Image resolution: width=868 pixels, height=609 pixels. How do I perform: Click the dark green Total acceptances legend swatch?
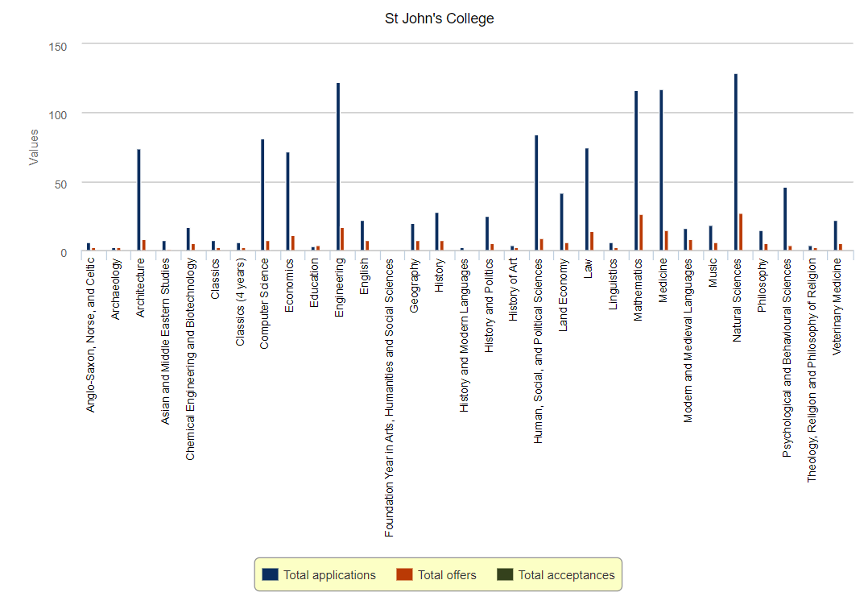(505, 574)
